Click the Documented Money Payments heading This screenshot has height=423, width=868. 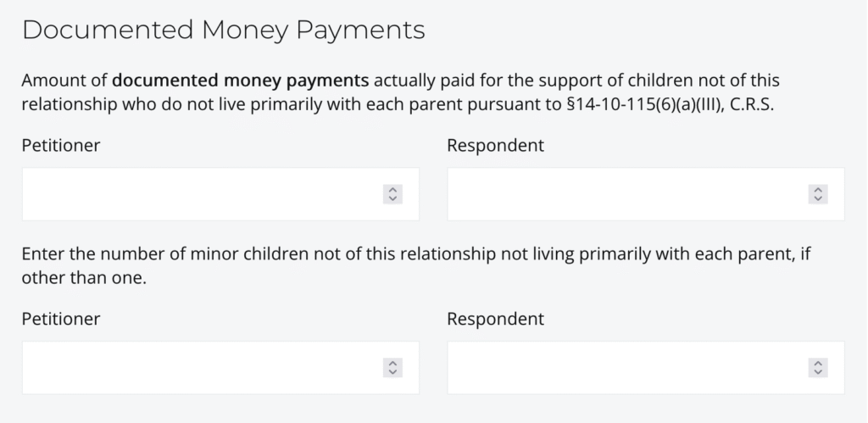pyautogui.click(x=223, y=31)
